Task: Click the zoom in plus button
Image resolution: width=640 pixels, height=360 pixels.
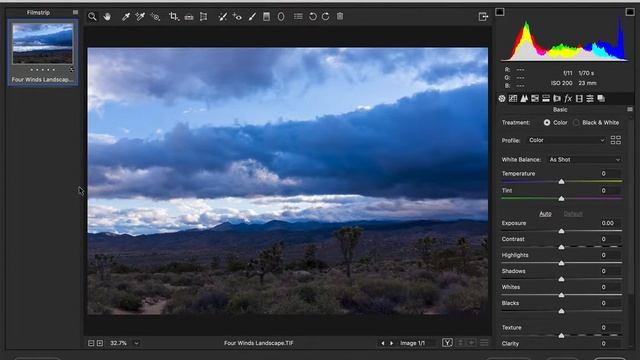Action: click(100, 343)
